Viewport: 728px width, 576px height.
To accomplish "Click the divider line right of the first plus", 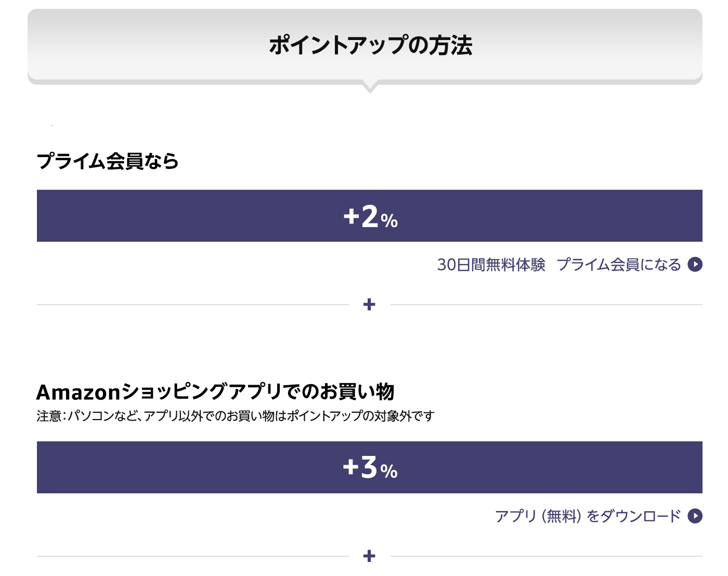I will [x=546, y=305].
